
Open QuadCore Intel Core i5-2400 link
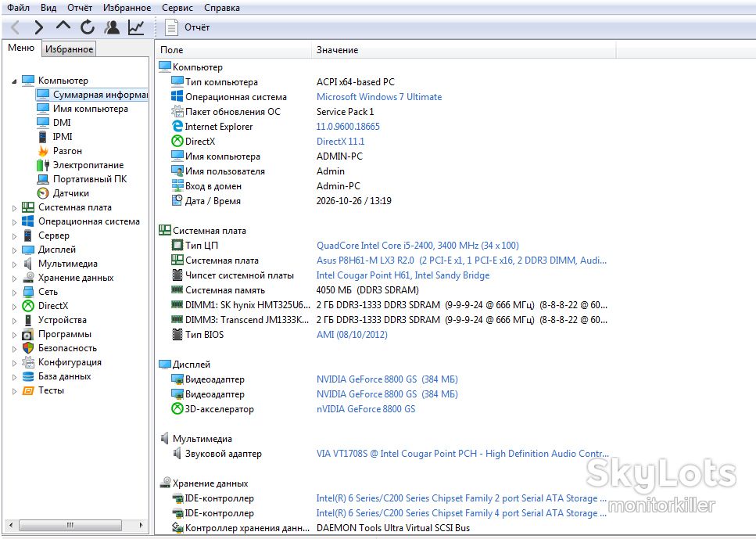pyautogui.click(x=417, y=246)
